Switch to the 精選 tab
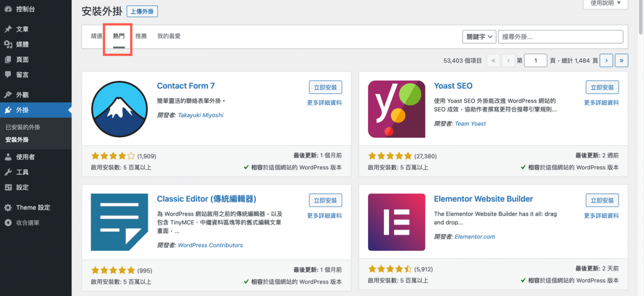Image resolution: width=644 pixels, height=296 pixels. 97,36
